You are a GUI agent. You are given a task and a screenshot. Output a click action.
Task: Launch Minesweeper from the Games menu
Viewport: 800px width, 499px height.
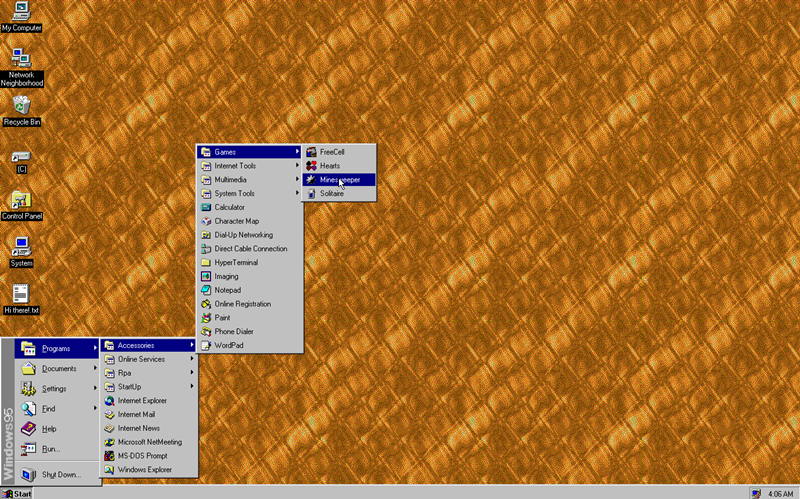(340, 180)
